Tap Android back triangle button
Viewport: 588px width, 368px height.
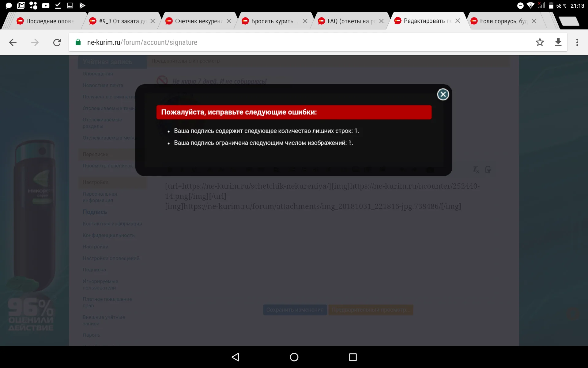point(235,357)
